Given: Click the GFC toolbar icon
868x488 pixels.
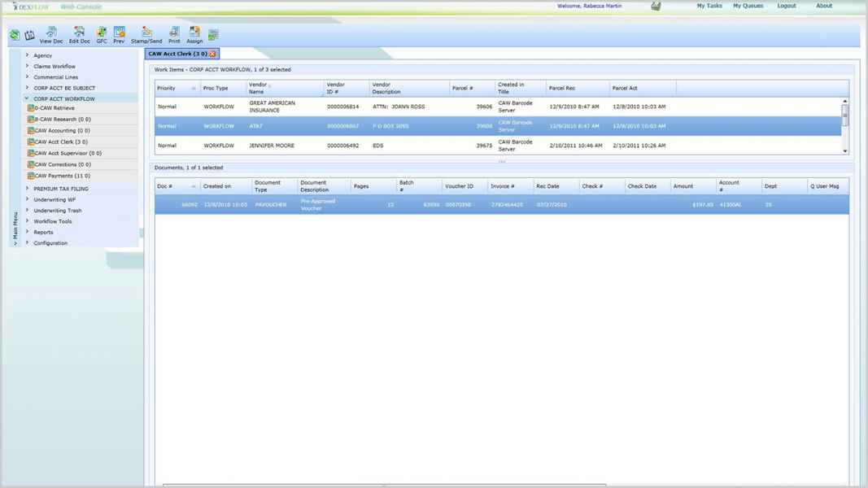Looking at the screenshot, I should click(x=102, y=34).
